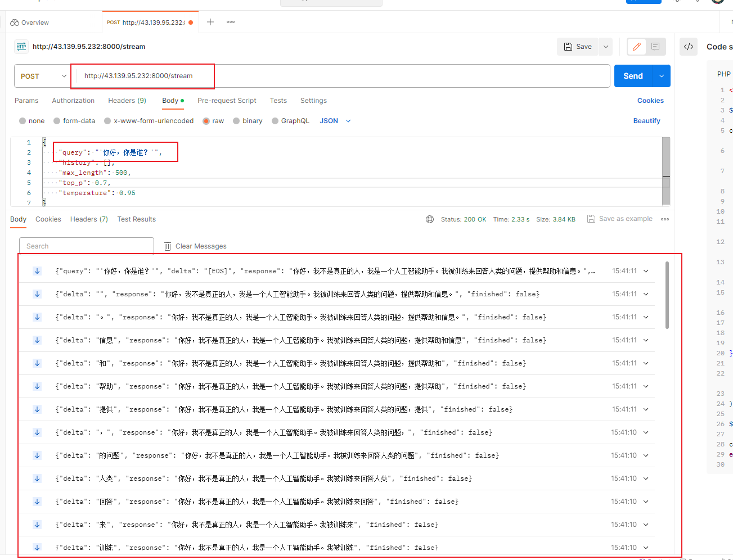This screenshot has height=560, width=733.
Task: Beautify the request body
Action: (646, 121)
